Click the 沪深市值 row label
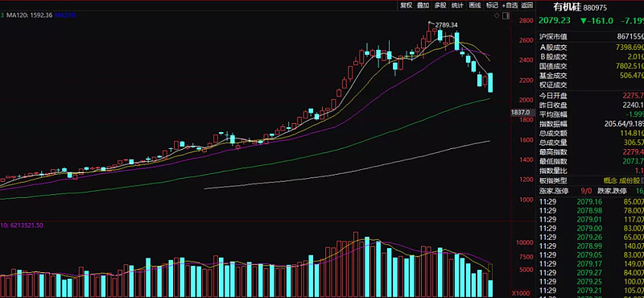The image size is (644, 298). 553,36
